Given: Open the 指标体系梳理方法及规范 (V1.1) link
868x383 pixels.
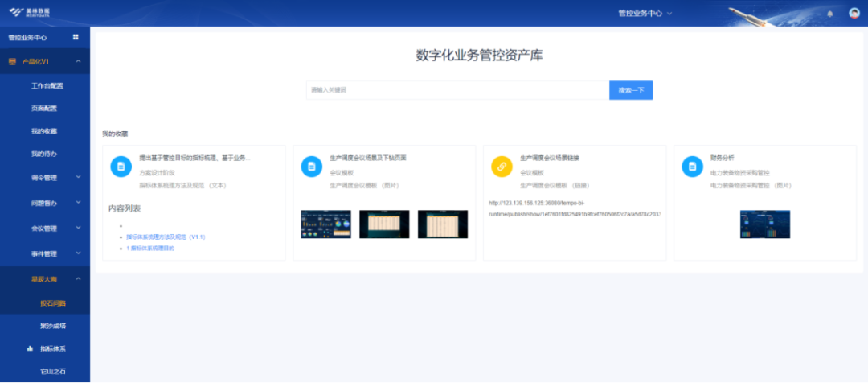Looking at the screenshot, I should click(166, 237).
